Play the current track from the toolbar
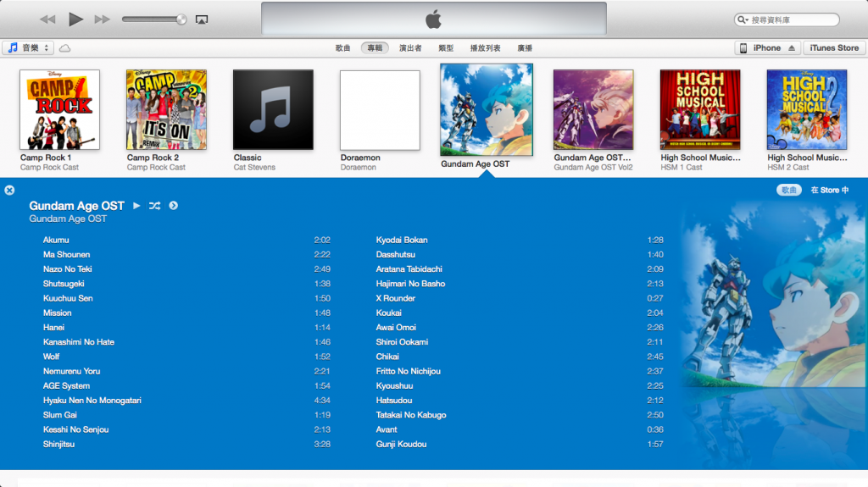This screenshot has height=487, width=868. tap(75, 19)
